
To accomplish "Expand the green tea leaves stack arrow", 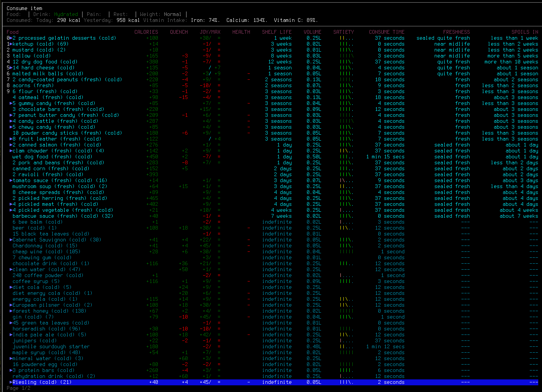I will 11,323.
